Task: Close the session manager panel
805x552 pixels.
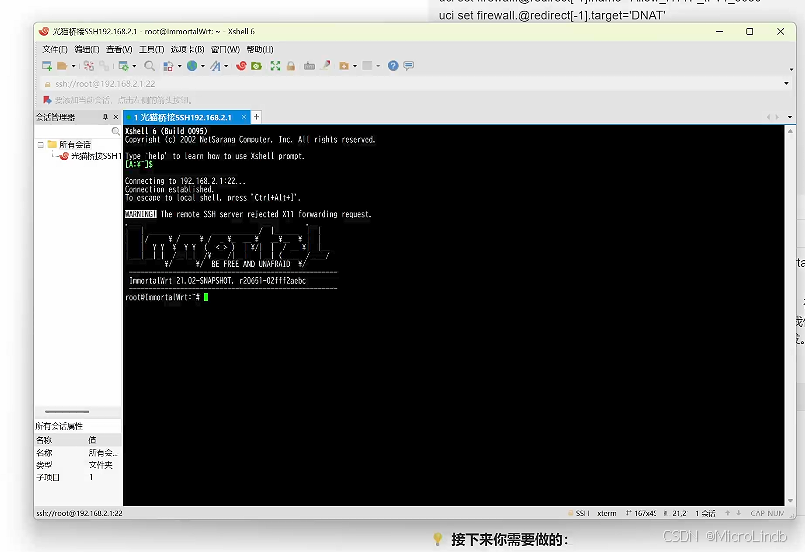Action: [x=116, y=117]
